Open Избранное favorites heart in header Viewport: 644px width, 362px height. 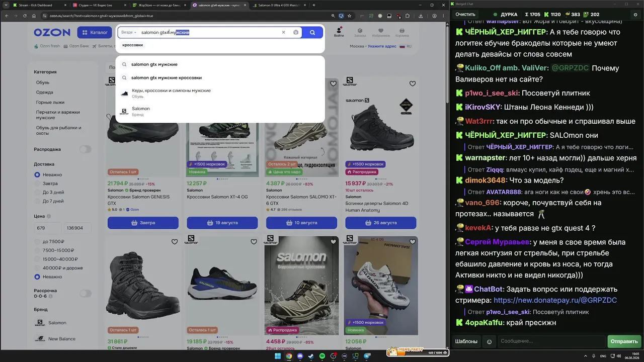click(x=381, y=32)
